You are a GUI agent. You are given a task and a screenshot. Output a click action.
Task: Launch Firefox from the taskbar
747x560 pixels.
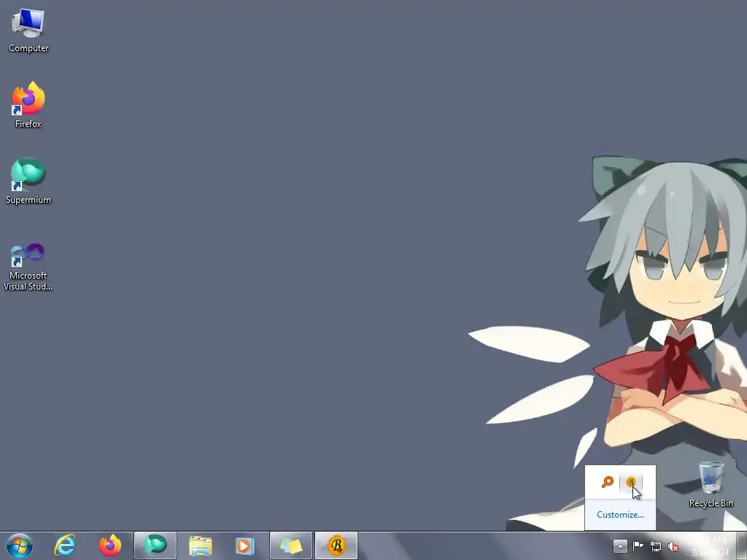[x=110, y=545]
